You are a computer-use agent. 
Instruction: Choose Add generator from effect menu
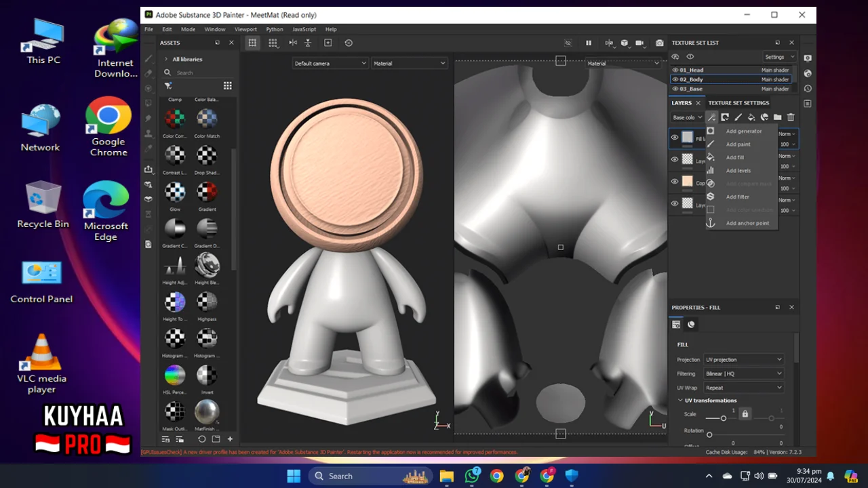(x=743, y=131)
